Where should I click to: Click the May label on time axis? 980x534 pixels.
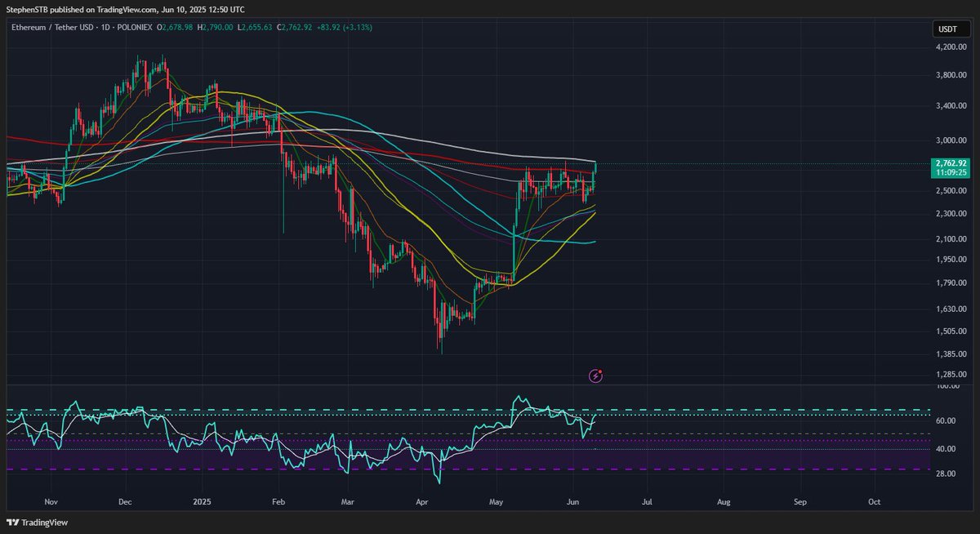click(x=497, y=502)
